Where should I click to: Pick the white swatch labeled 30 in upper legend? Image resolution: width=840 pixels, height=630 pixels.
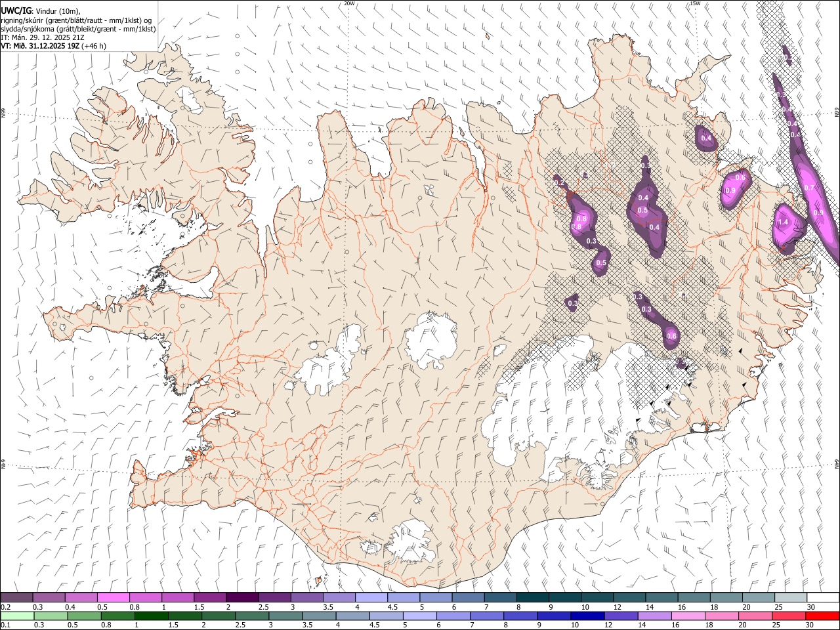click(x=822, y=597)
